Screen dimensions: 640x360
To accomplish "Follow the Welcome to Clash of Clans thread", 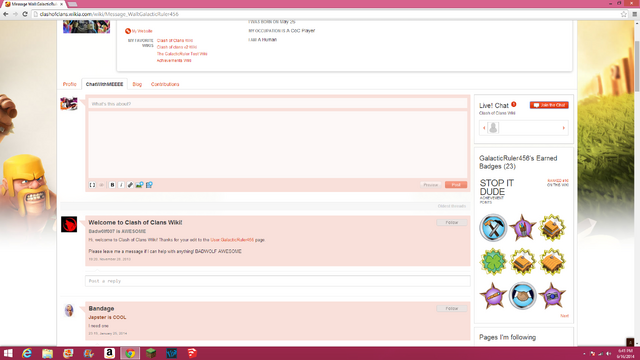I will click(451, 222).
